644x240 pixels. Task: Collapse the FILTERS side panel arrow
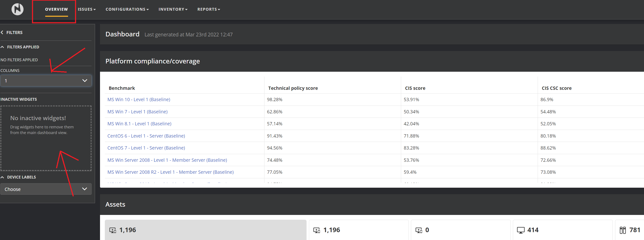click(2, 32)
